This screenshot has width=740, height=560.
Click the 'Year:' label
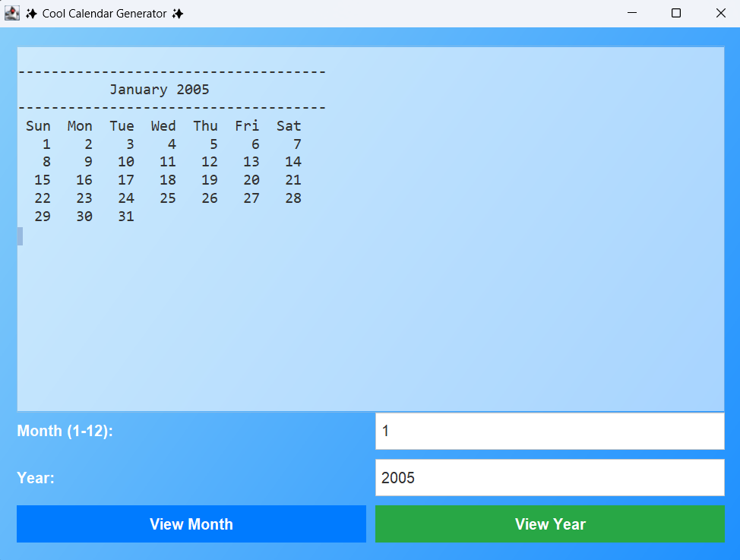(x=36, y=478)
